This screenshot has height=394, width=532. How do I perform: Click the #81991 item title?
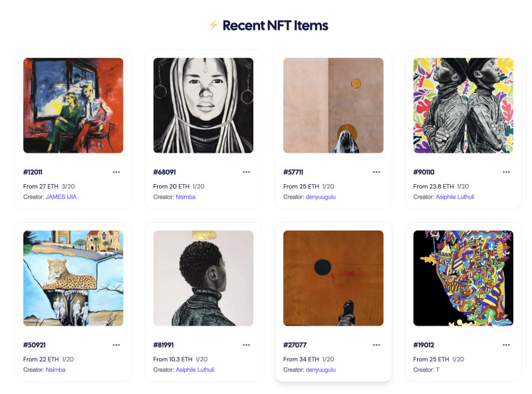[164, 345]
